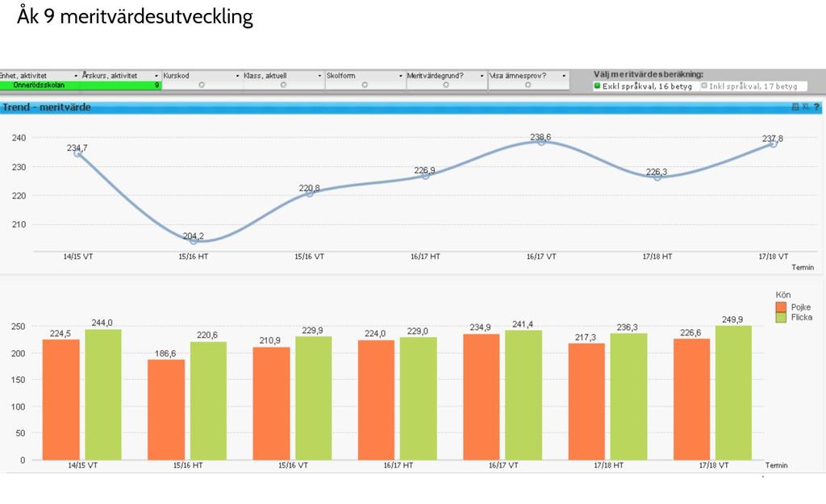The image size is (826, 504).
Task: Export chart via XL icon
Action: [x=806, y=107]
